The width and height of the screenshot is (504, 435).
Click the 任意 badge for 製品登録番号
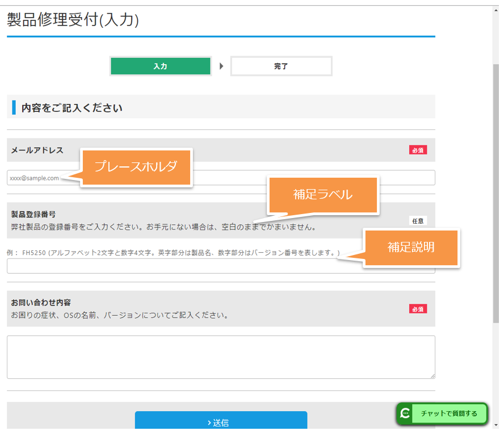pyautogui.click(x=418, y=221)
